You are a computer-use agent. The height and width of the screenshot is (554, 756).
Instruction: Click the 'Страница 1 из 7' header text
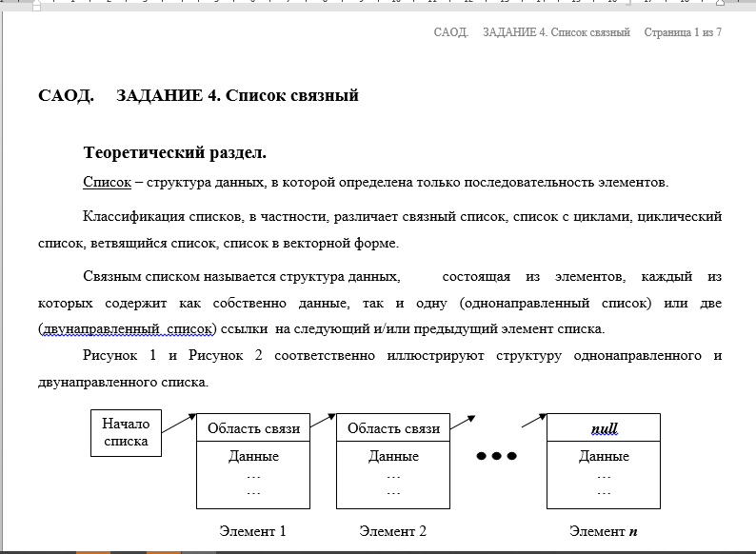tap(682, 32)
